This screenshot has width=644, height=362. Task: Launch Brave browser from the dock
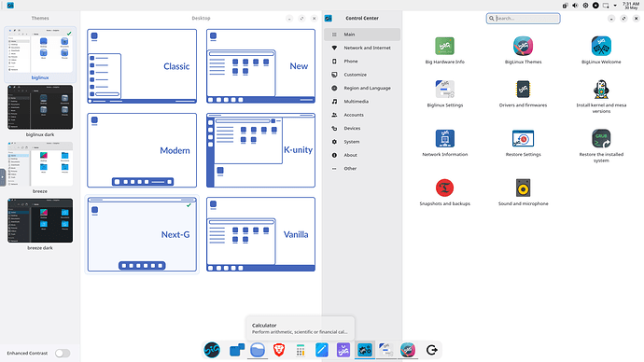(279, 350)
